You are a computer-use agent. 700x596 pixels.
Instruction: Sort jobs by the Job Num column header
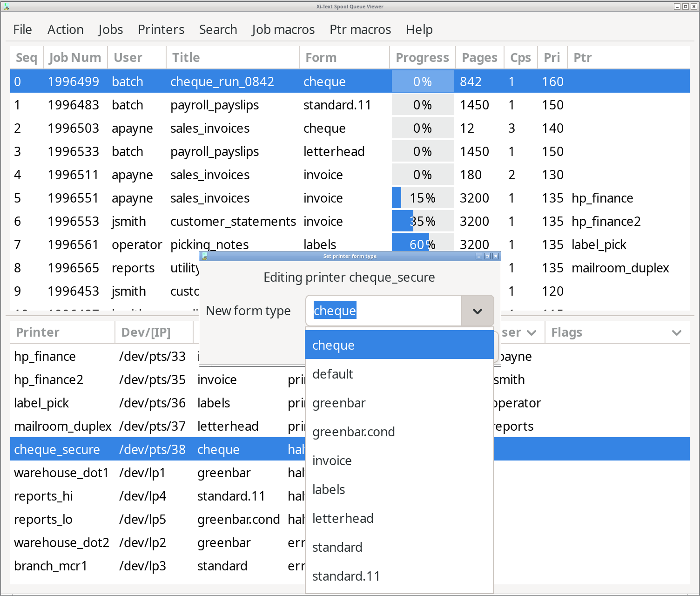click(75, 58)
